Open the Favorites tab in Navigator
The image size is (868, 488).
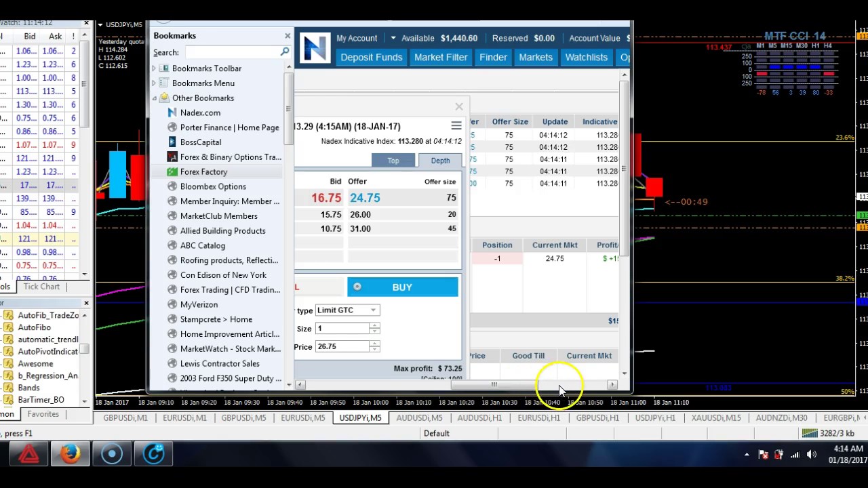43,414
